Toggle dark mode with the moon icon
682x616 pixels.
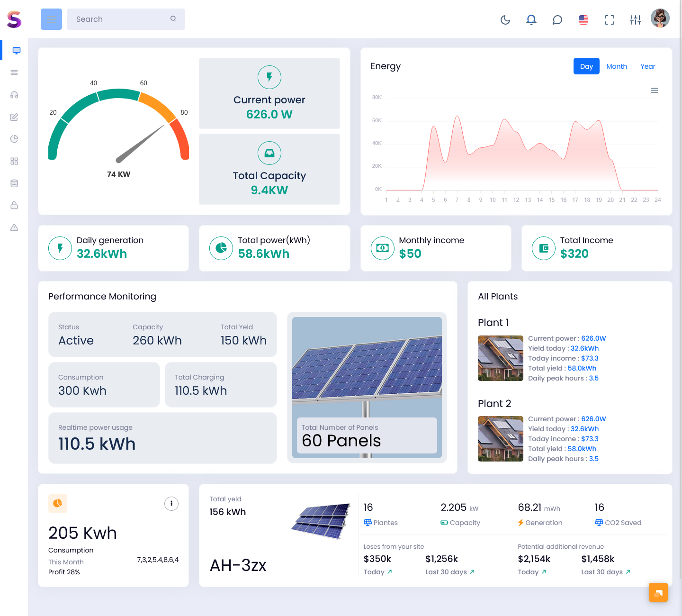click(505, 19)
